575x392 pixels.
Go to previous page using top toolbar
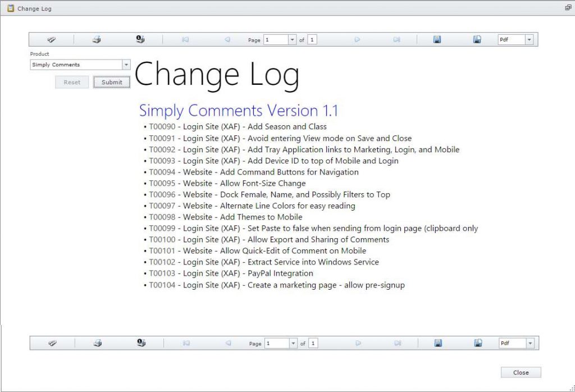(227, 40)
